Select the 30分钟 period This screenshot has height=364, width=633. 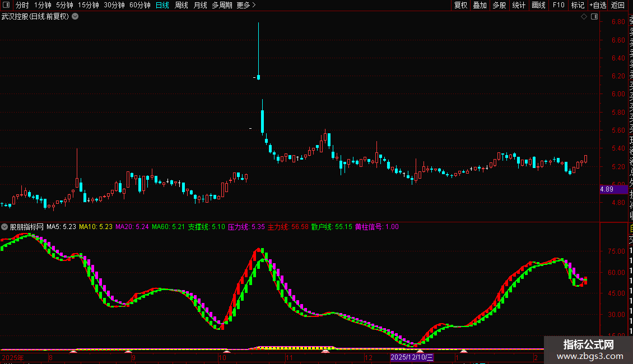coord(114,5)
